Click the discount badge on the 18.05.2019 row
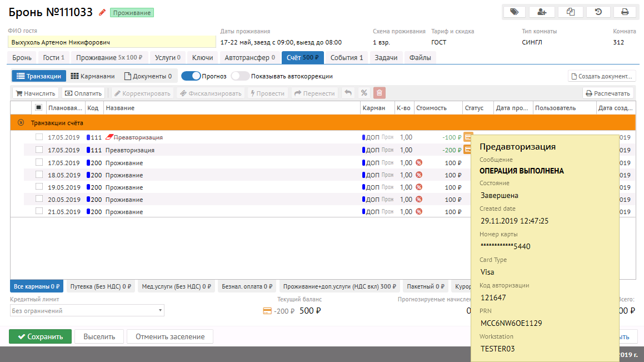Image resolution: width=644 pixels, height=362 pixels. 419,175
